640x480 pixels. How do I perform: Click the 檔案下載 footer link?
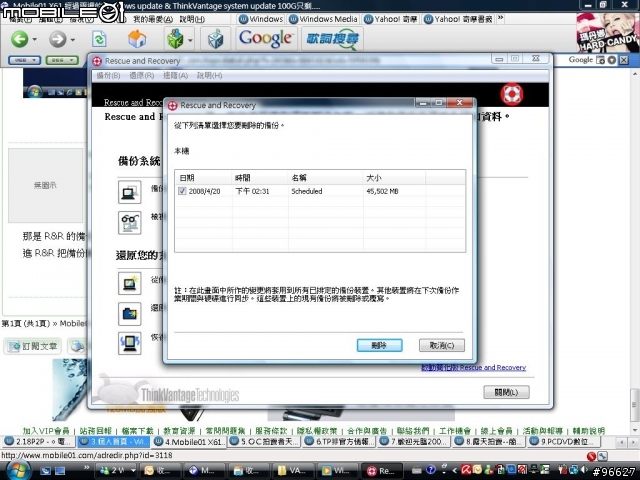pyautogui.click(x=138, y=431)
